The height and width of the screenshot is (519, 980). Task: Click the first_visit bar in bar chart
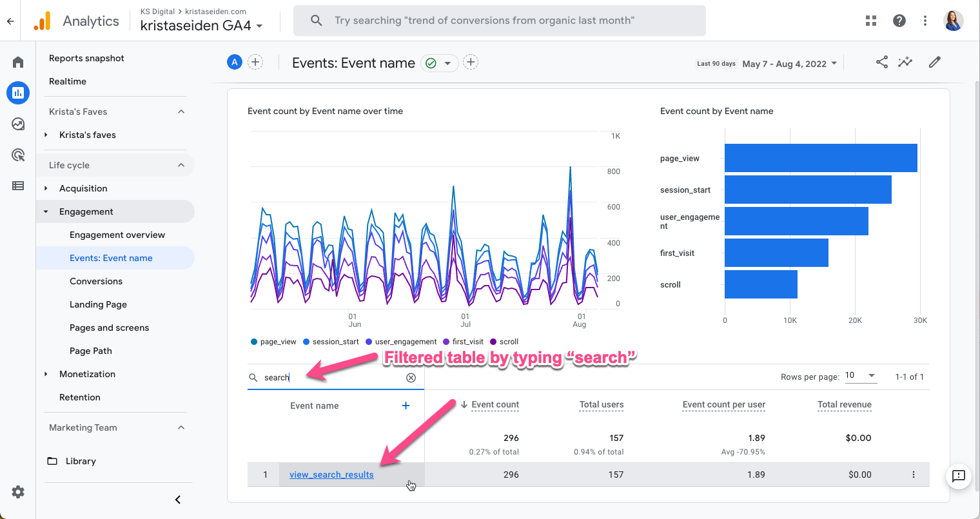coord(776,253)
